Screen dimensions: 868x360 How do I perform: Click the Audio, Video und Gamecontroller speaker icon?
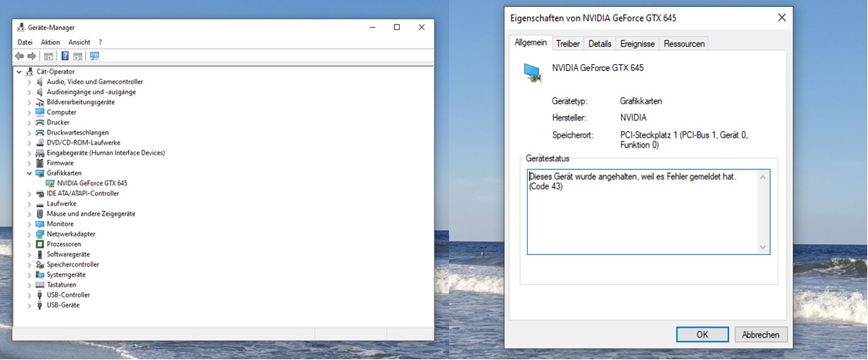click(x=40, y=81)
